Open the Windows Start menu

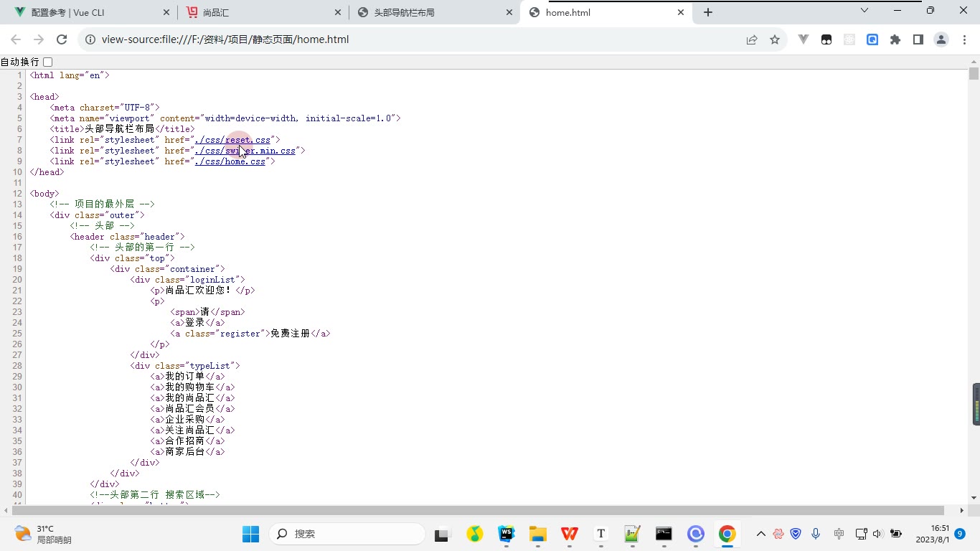250,534
